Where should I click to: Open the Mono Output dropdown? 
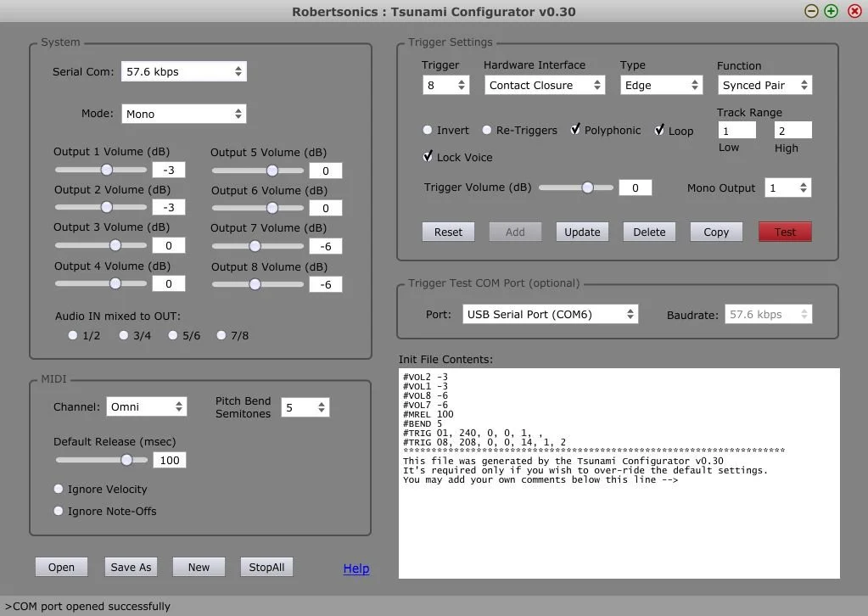[787, 188]
